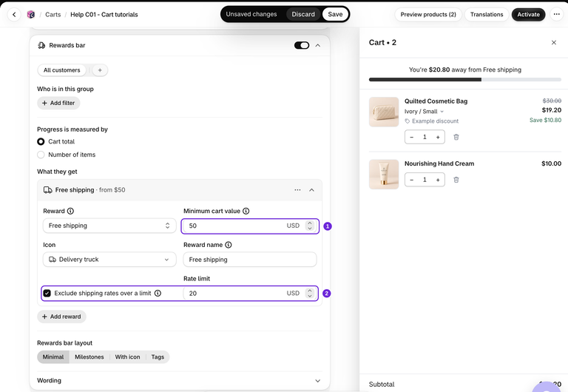
Task: Click Help C01 - Cart tutorials title
Action: pyautogui.click(x=104, y=15)
